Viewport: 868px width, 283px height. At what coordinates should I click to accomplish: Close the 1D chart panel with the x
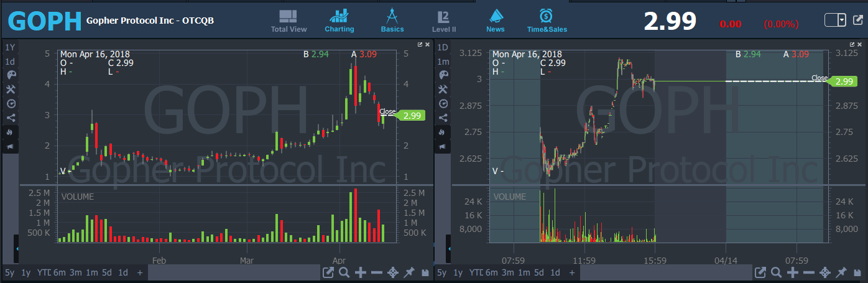[x=860, y=45]
